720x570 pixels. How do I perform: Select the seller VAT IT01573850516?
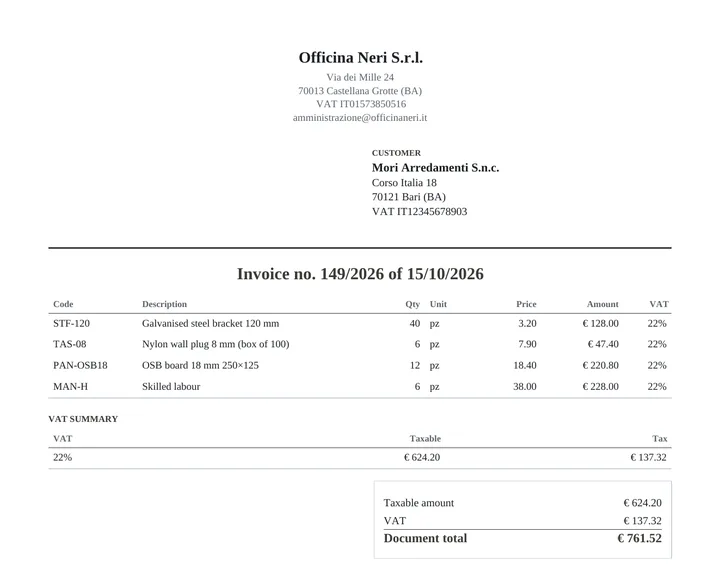tap(361, 104)
